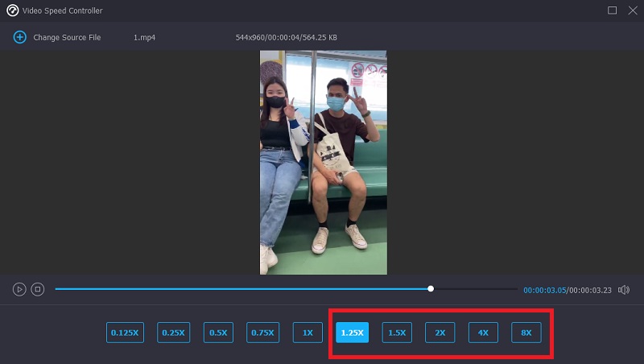Choose 0.75X playback speed

(x=263, y=333)
